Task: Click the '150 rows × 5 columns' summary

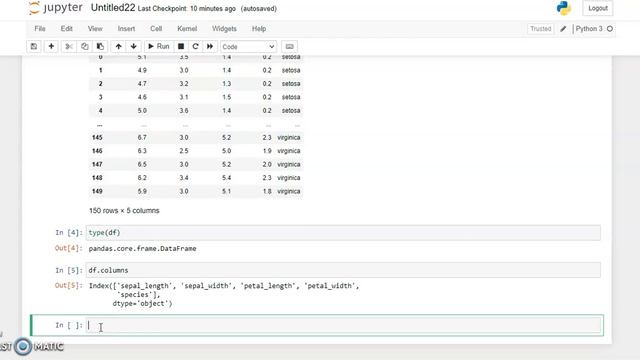Action: tap(124, 211)
